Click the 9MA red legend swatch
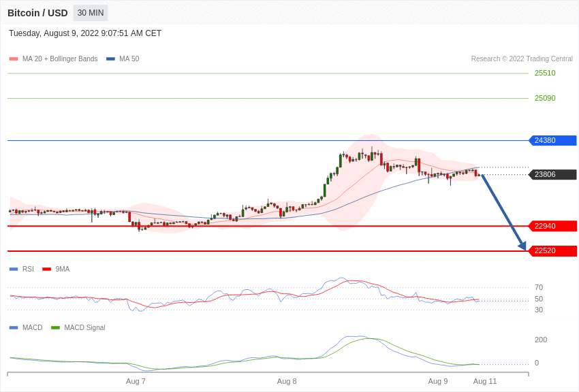 [x=47, y=269]
